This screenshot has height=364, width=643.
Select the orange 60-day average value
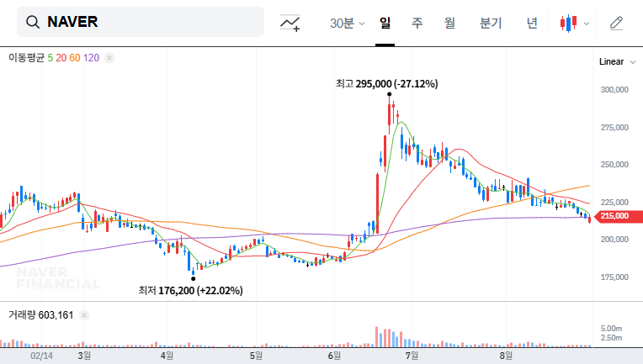tap(75, 58)
